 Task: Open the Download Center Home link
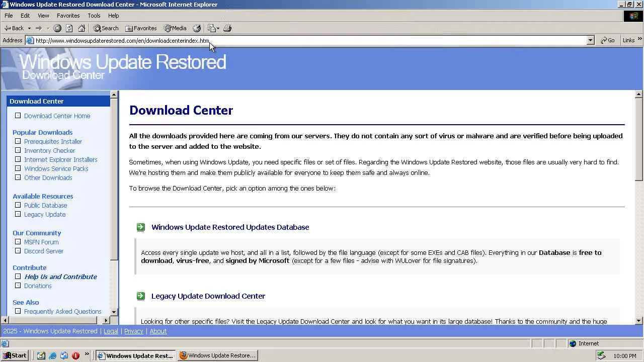pos(57,116)
